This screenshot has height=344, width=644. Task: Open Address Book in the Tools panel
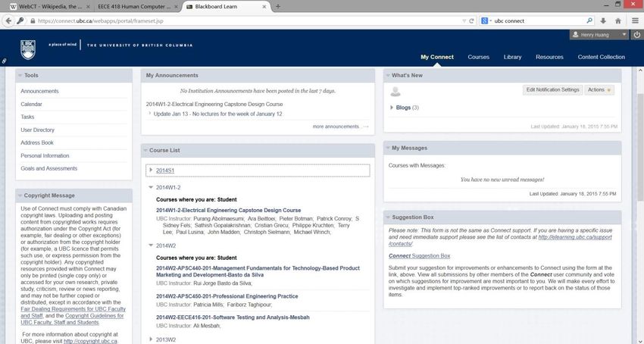tap(37, 142)
